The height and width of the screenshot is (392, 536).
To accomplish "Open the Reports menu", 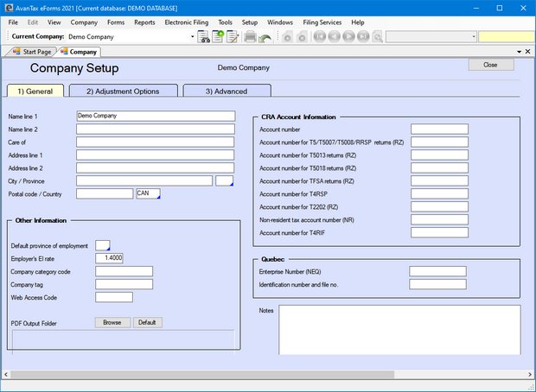I will coord(144,22).
